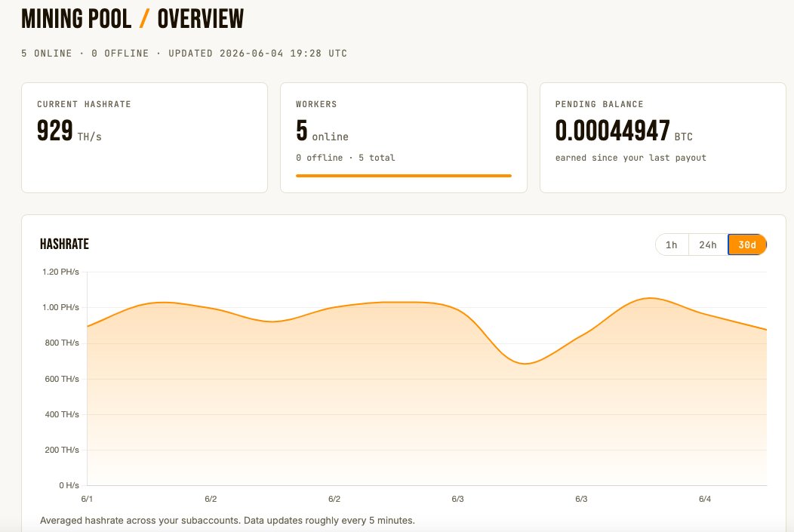Screen dimensions: 794x532
Task: Click the 1.00 PH/s axis label
Action: point(61,307)
